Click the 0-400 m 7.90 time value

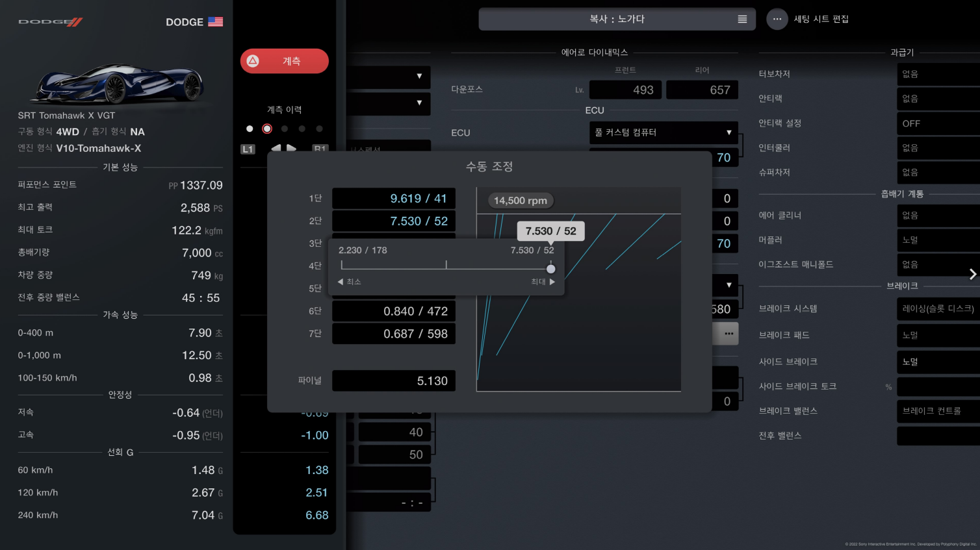coord(205,333)
